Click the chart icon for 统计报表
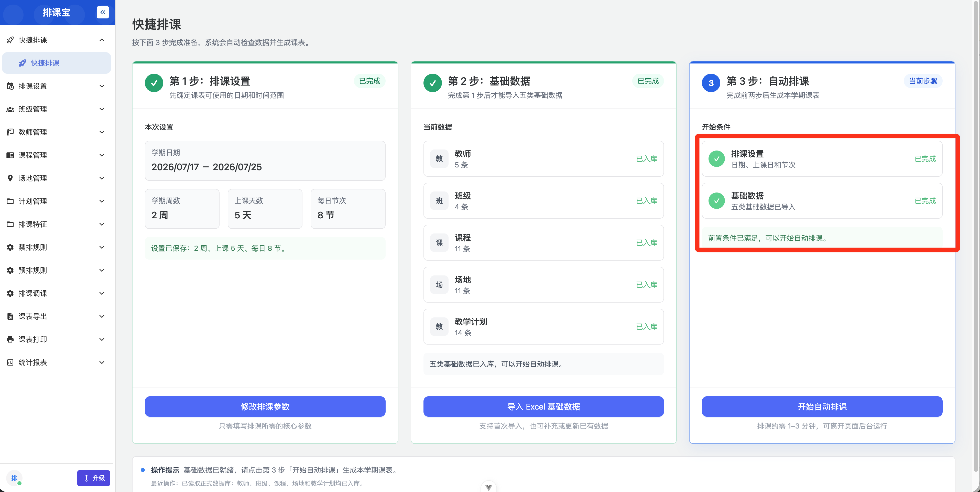This screenshot has width=980, height=492. (10, 362)
